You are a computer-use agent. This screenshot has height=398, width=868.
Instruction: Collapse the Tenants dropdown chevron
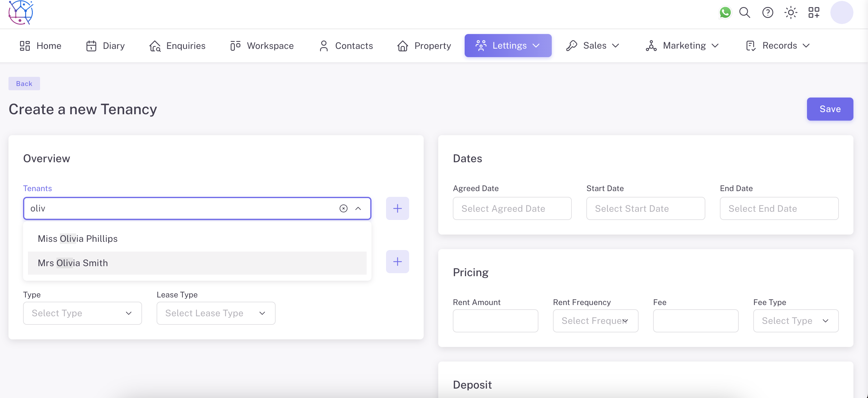[x=358, y=208]
